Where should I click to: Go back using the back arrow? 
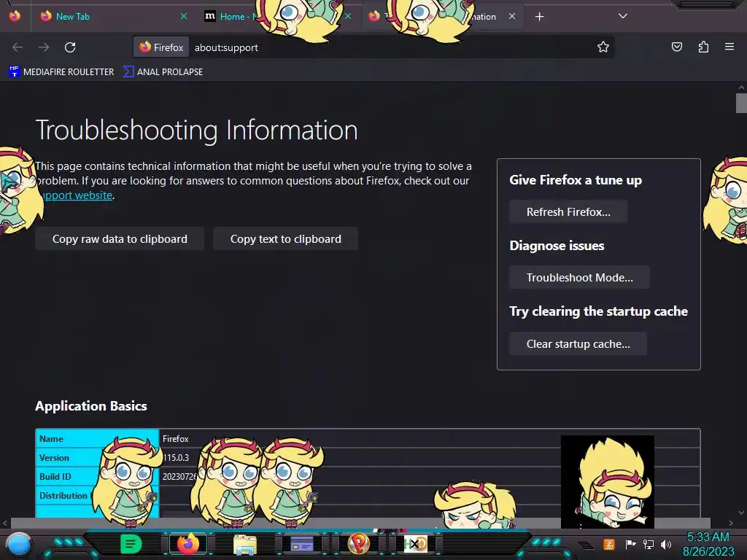pos(18,47)
